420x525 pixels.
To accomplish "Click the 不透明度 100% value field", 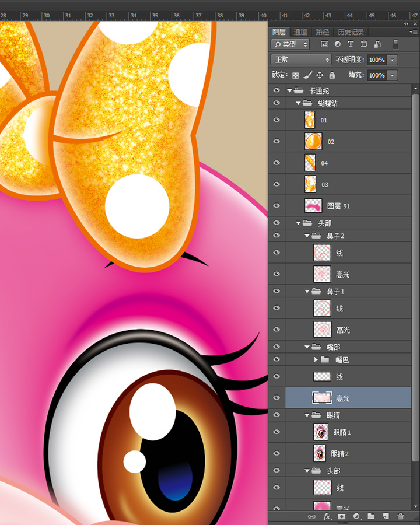I will point(377,60).
